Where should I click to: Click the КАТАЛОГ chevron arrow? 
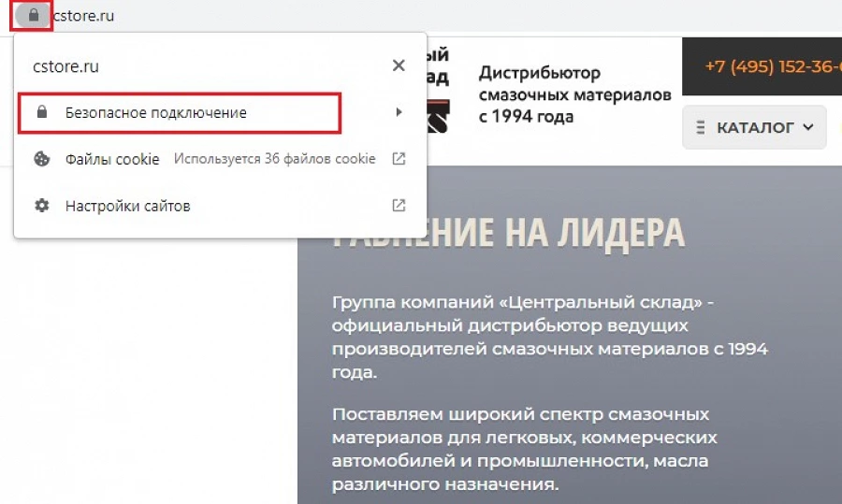coord(808,127)
